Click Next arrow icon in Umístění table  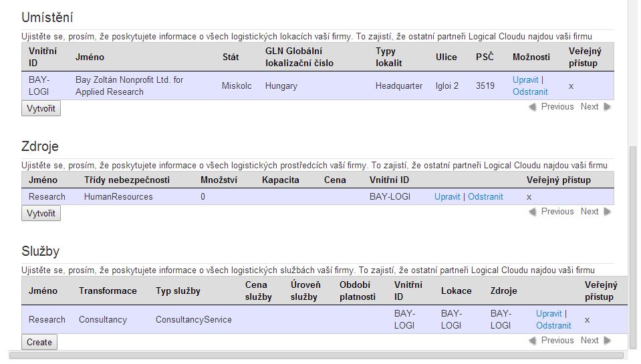tap(607, 107)
